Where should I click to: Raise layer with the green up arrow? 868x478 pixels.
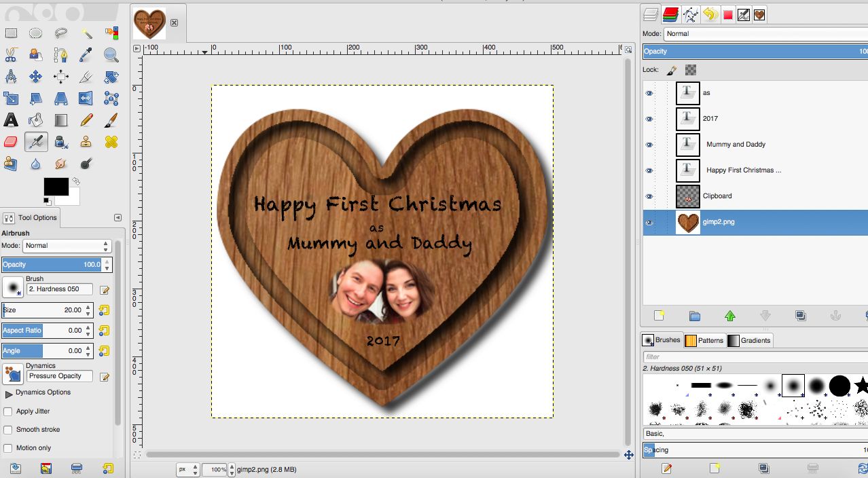[730, 316]
